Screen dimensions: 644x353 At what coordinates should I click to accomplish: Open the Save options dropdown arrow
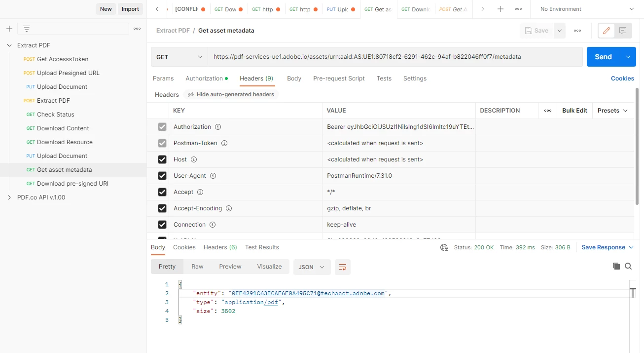click(x=560, y=31)
